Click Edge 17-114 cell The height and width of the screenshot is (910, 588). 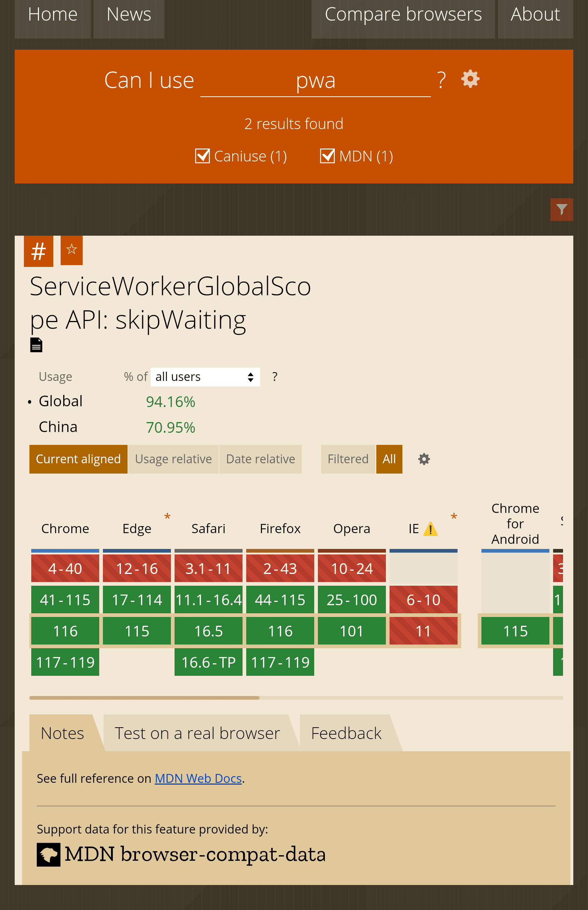[x=137, y=599]
